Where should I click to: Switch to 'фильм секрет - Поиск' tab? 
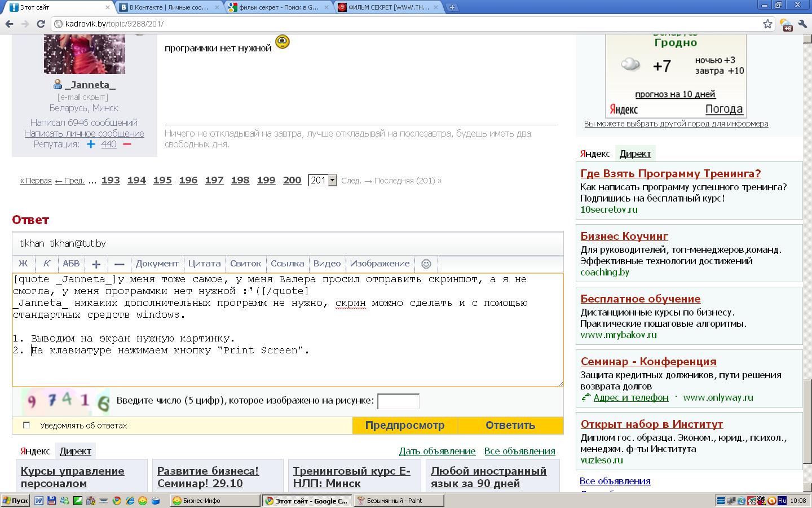click(x=279, y=7)
